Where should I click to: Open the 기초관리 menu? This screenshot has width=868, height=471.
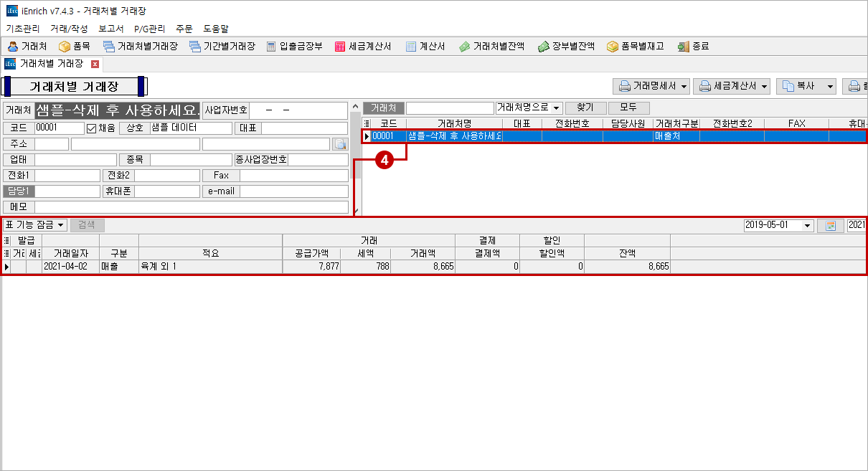[23, 29]
